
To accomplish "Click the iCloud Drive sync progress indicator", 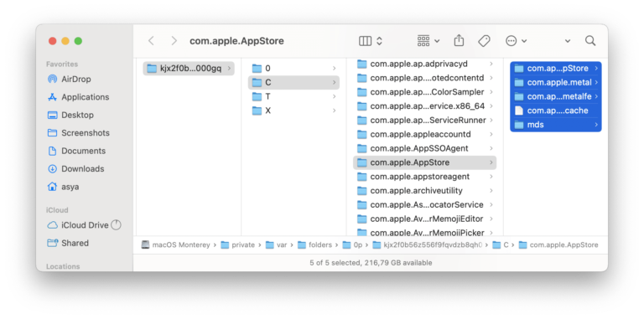I will tap(117, 225).
